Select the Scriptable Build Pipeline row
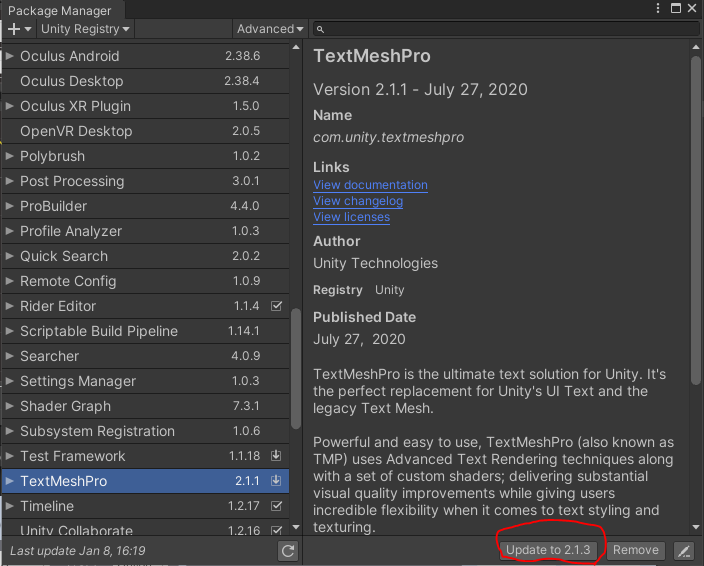Screen dimensions: 704x566 pos(145,331)
